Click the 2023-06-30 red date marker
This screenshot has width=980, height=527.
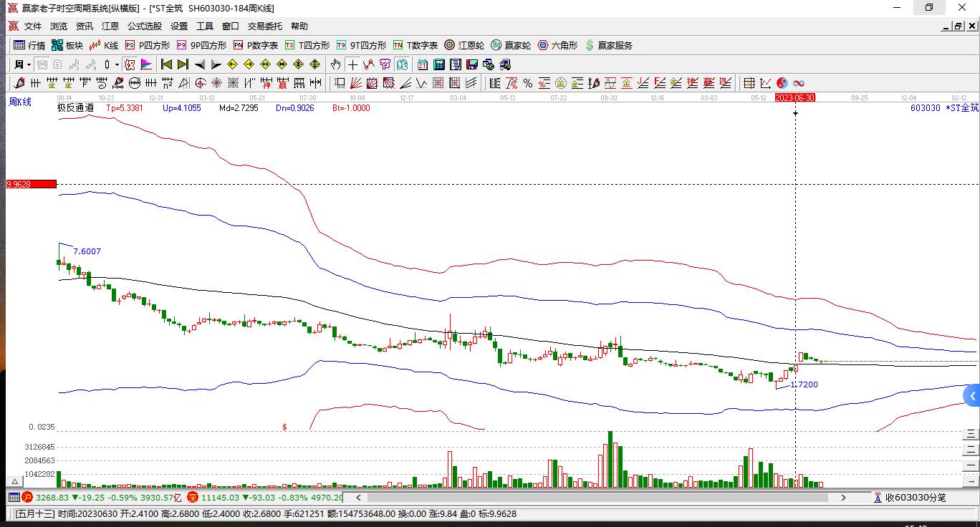(x=795, y=97)
